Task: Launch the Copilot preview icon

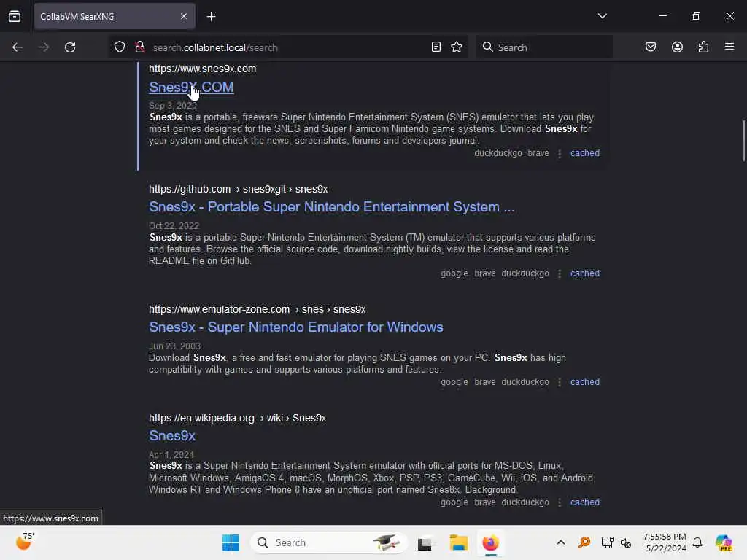Action: coord(724,542)
